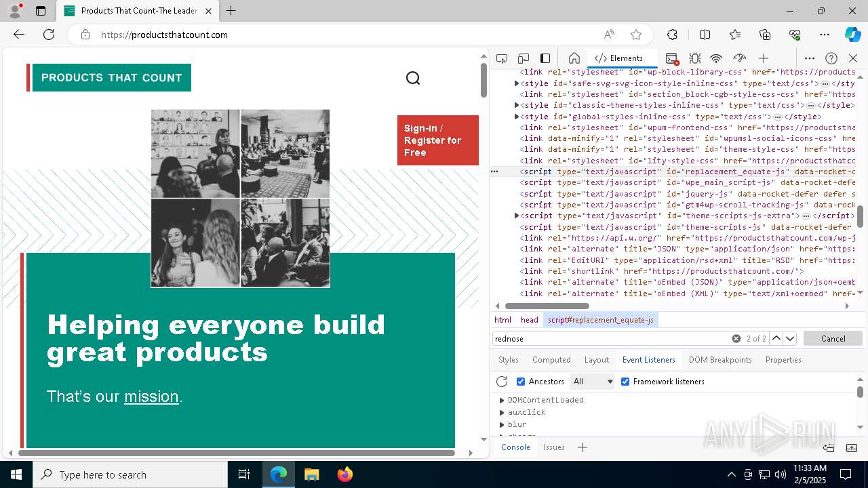Open tab actions menu icon
Image resolution: width=868 pixels, height=488 pixels.
pos(41,11)
